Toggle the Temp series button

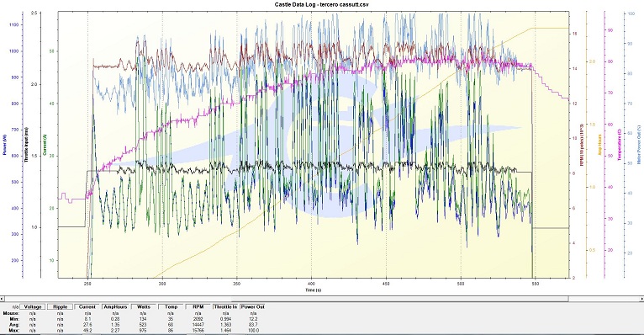point(171,306)
